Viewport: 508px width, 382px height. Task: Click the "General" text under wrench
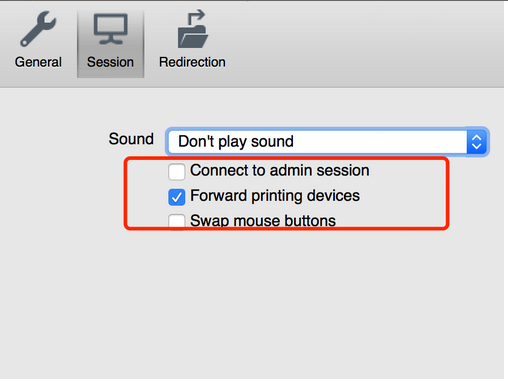[38, 62]
